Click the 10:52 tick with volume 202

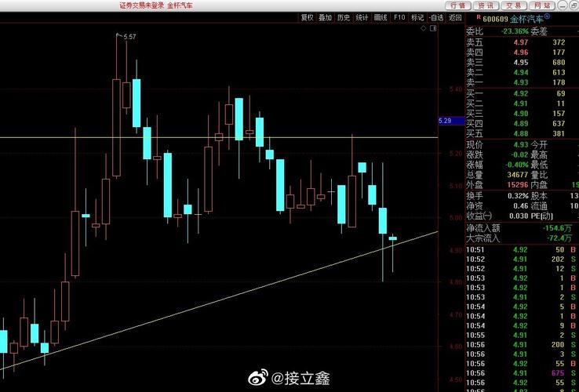[x=523, y=260]
